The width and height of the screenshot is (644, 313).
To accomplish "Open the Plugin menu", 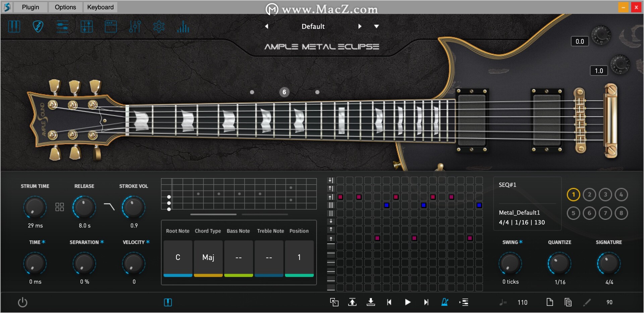I will [x=31, y=7].
